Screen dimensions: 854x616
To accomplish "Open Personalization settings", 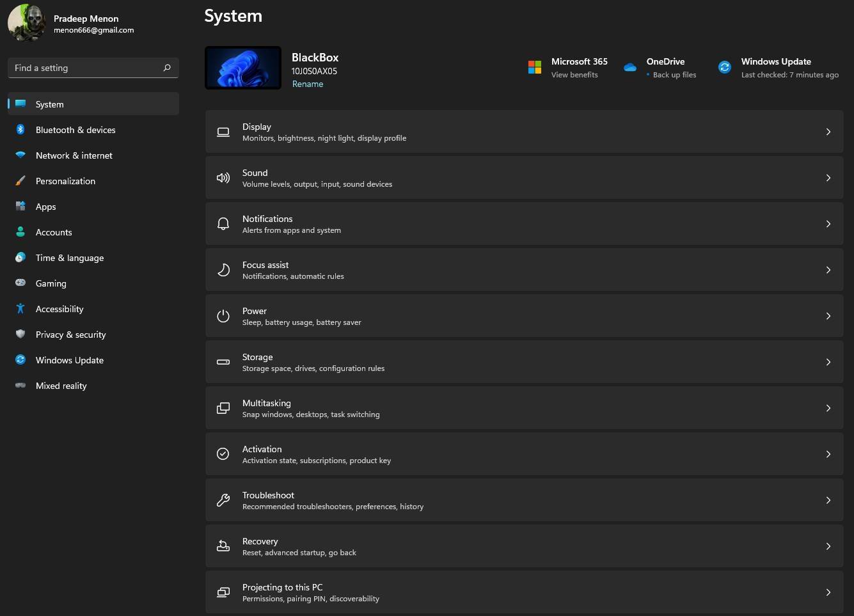I will point(93,181).
